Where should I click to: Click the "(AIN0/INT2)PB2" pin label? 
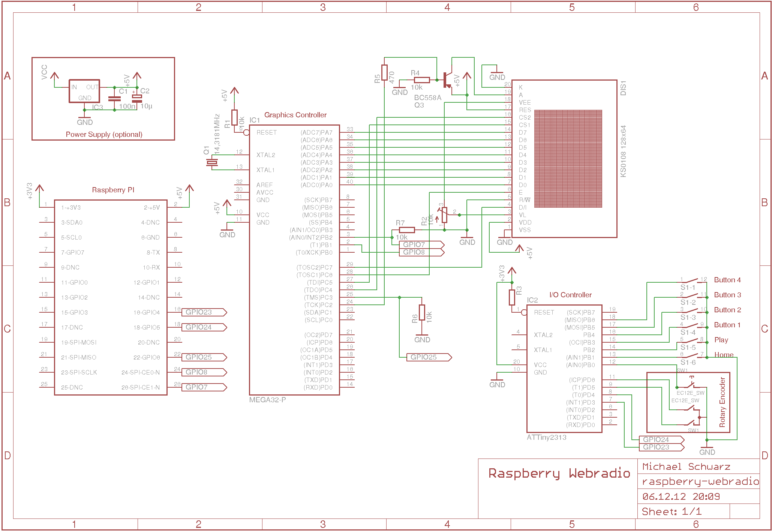click(x=311, y=238)
